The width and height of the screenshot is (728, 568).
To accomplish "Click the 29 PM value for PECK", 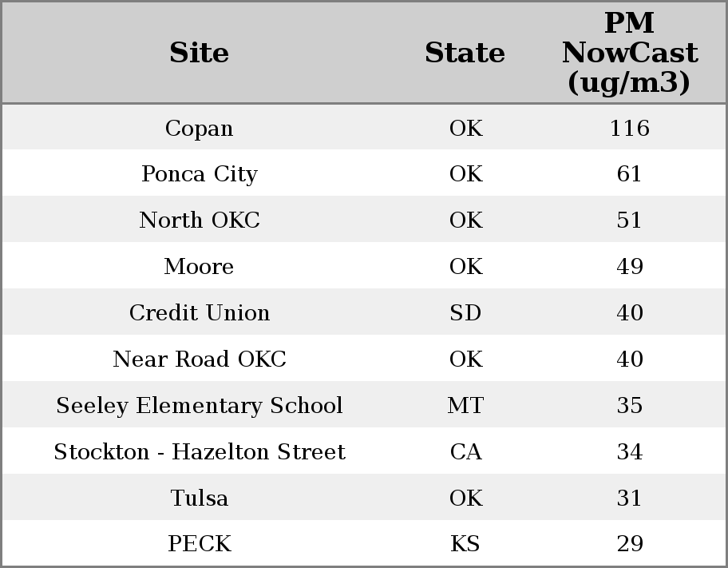I will tap(629, 544).
